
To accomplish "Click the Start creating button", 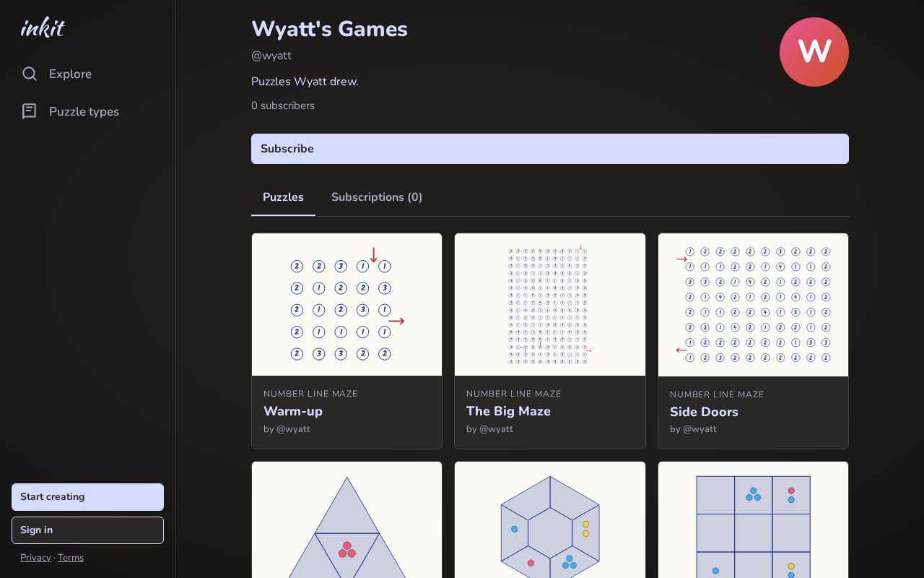I will (87, 497).
